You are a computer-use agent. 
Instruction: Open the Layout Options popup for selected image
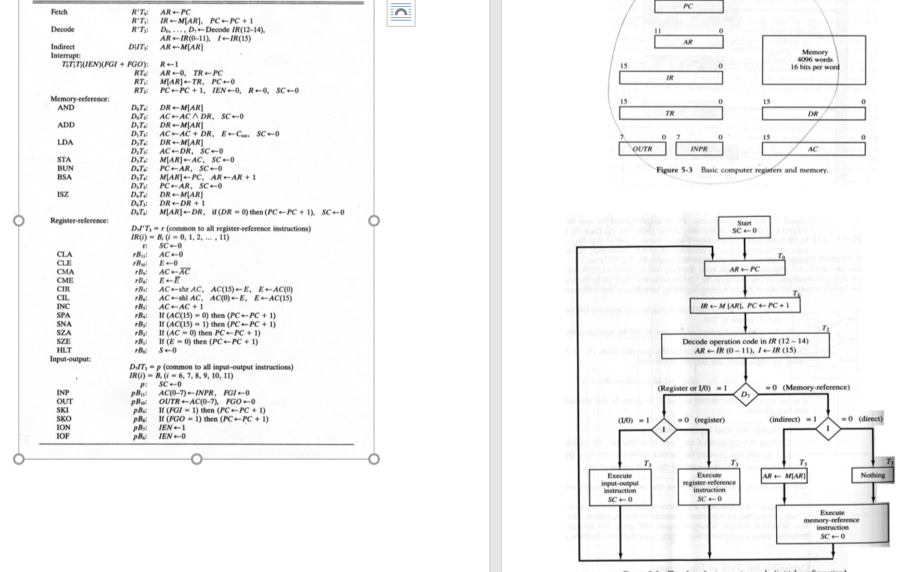pos(401,12)
